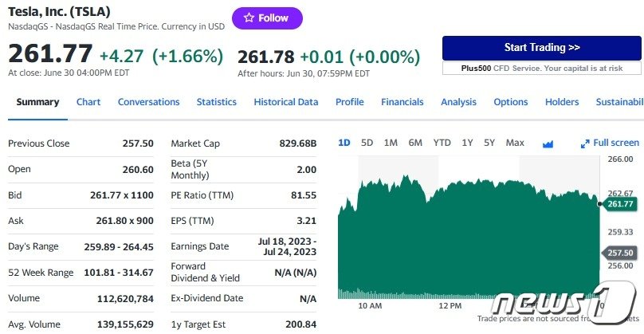The image size is (644, 334).
Task: Click the 261.77 price marker on chart
Action: [x=620, y=204]
